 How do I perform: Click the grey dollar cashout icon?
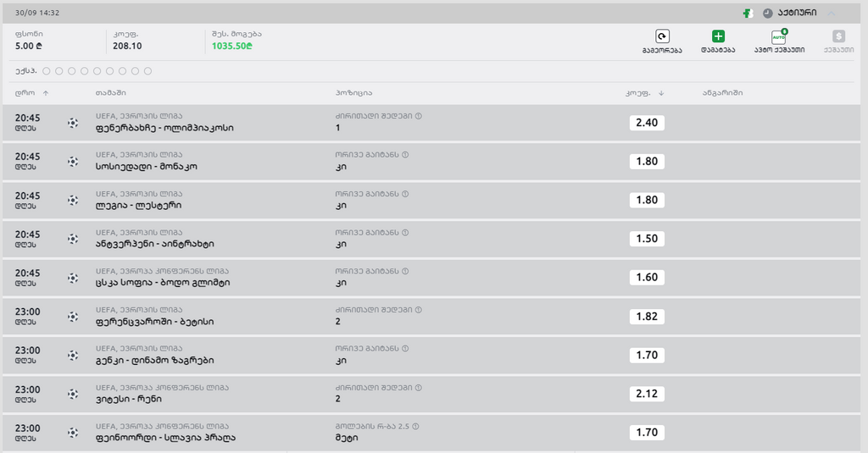pos(838,36)
